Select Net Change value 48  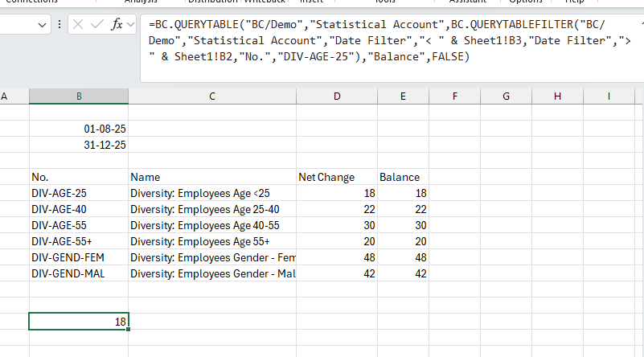click(337, 257)
